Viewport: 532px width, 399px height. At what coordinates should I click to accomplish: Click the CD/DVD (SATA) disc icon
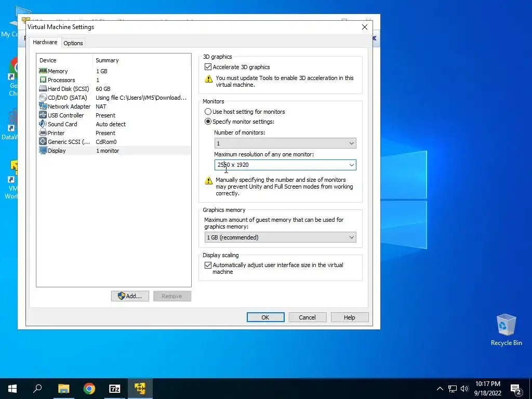tap(43, 97)
